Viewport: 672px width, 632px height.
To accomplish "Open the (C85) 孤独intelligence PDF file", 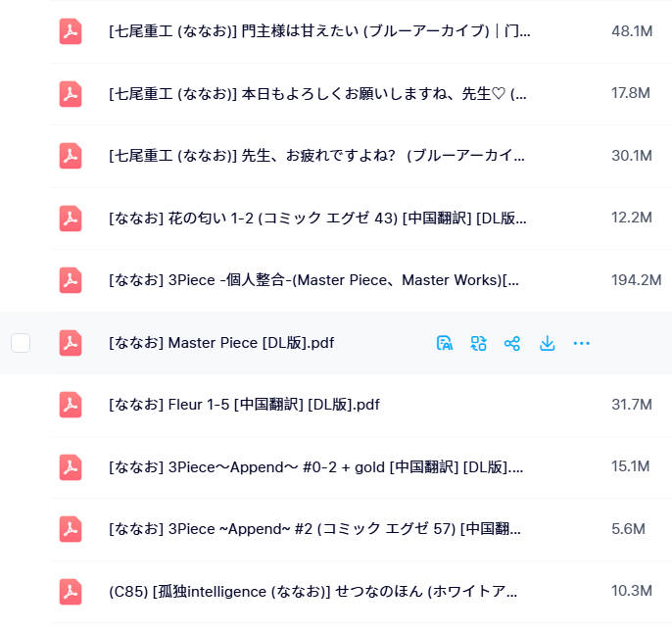I will [313, 591].
